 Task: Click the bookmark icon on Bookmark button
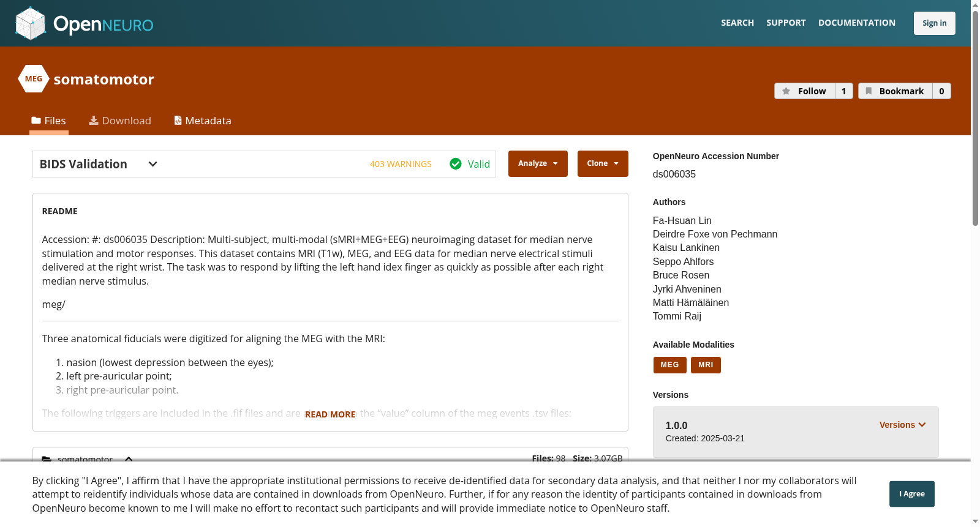coord(869,91)
